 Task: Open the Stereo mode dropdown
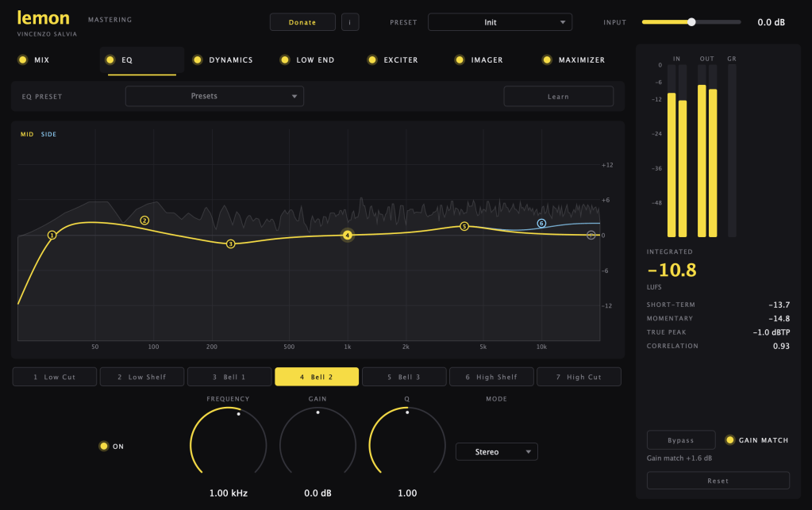(497, 451)
